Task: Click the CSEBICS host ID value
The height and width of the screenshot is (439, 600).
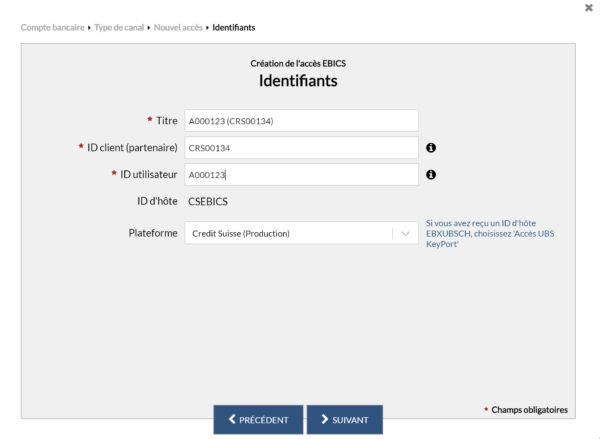Action: [208, 202]
